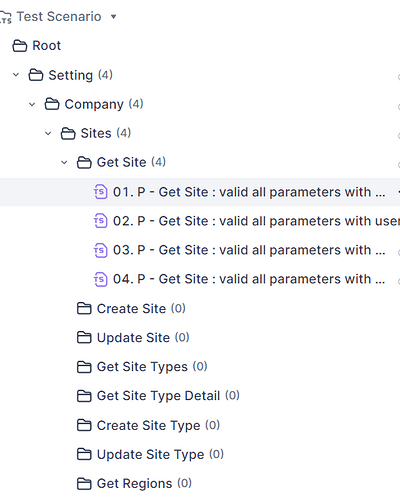Image resolution: width=400 pixels, height=500 pixels.
Task: Open the Create Site Type folder
Action: pos(148,425)
